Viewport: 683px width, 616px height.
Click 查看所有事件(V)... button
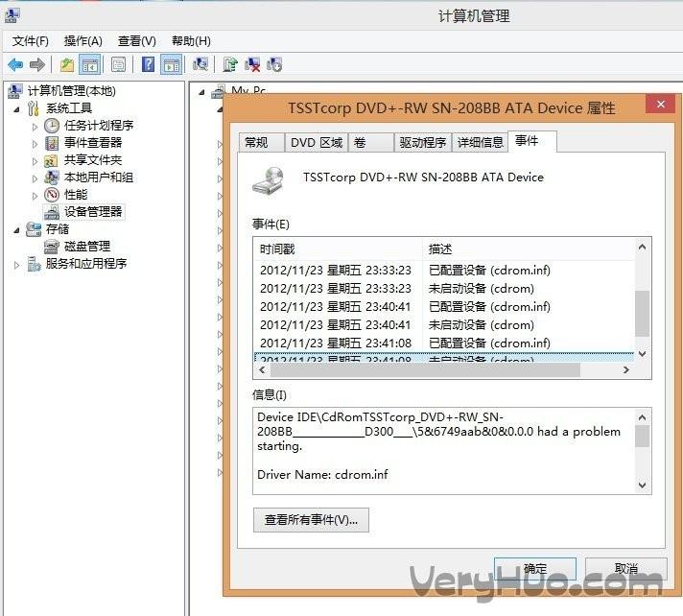(x=311, y=520)
